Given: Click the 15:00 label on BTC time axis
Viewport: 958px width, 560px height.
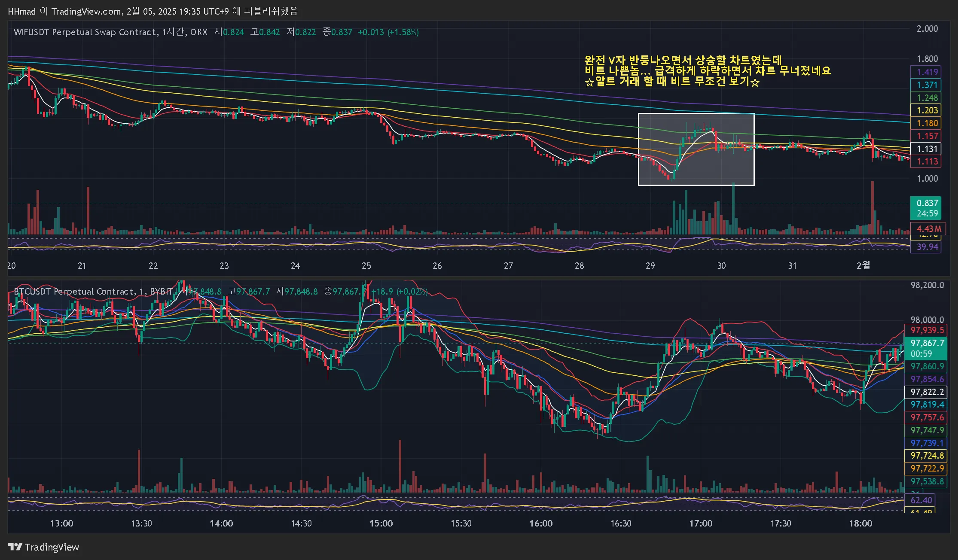Looking at the screenshot, I should 381,523.
